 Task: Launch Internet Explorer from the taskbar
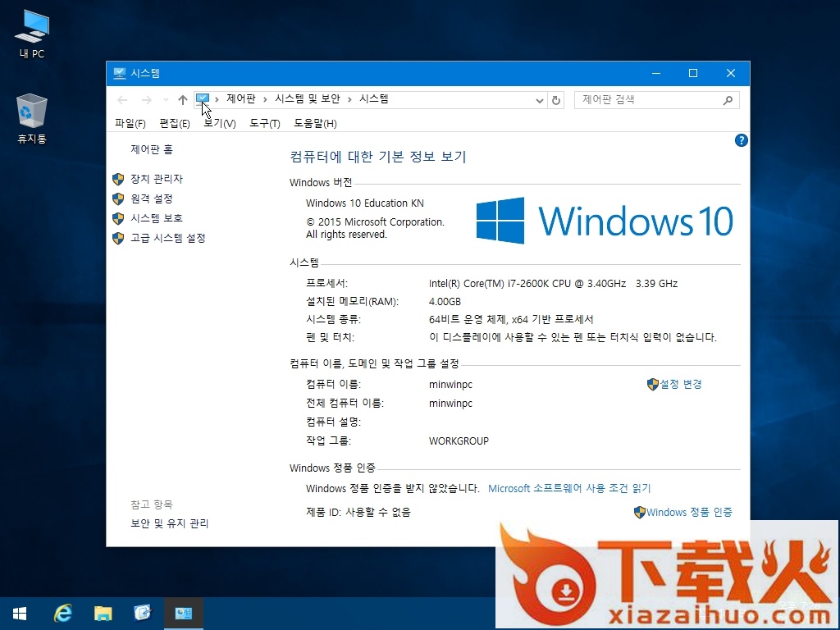coord(63,614)
